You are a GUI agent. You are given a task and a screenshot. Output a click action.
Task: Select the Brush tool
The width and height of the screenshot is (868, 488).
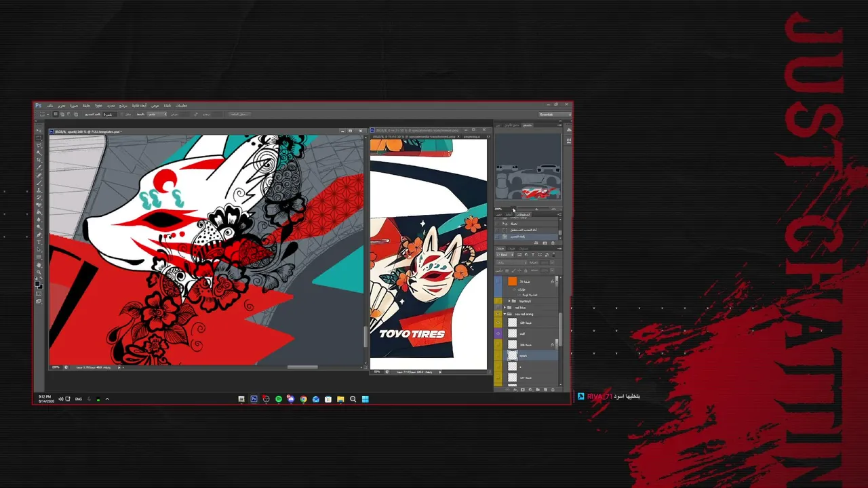click(39, 183)
